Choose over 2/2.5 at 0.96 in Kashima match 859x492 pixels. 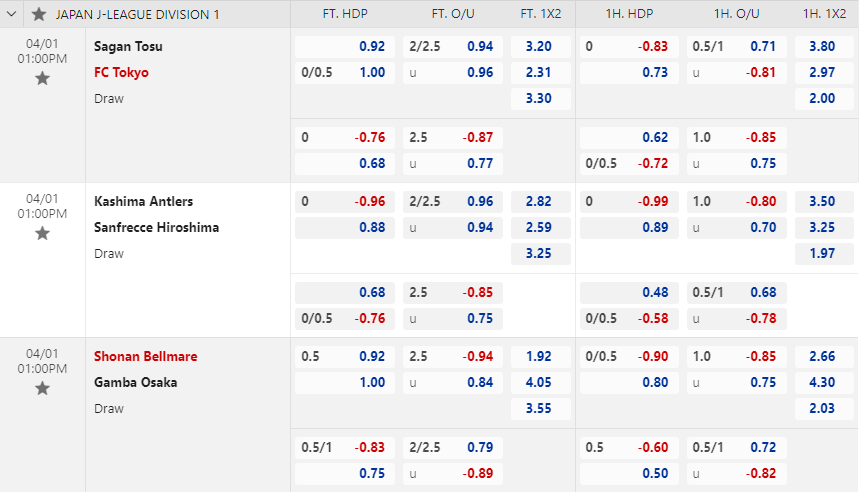[453, 202]
